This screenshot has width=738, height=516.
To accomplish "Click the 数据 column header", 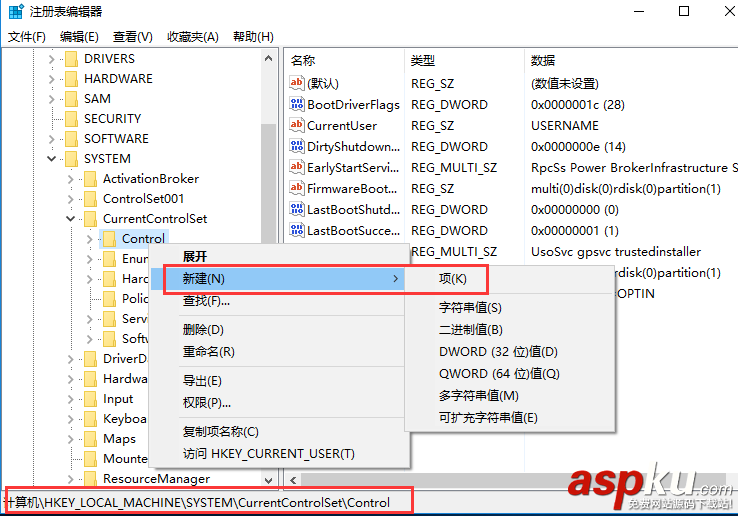I will point(631,60).
